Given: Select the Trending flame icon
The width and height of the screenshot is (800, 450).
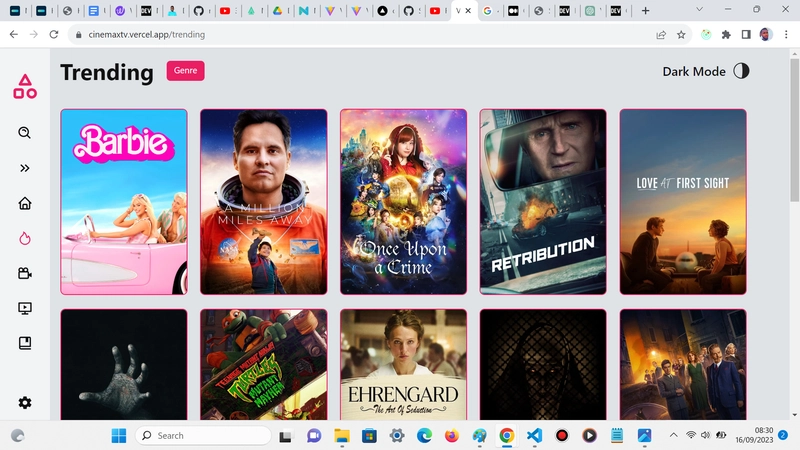Looking at the screenshot, I should click(x=24, y=238).
